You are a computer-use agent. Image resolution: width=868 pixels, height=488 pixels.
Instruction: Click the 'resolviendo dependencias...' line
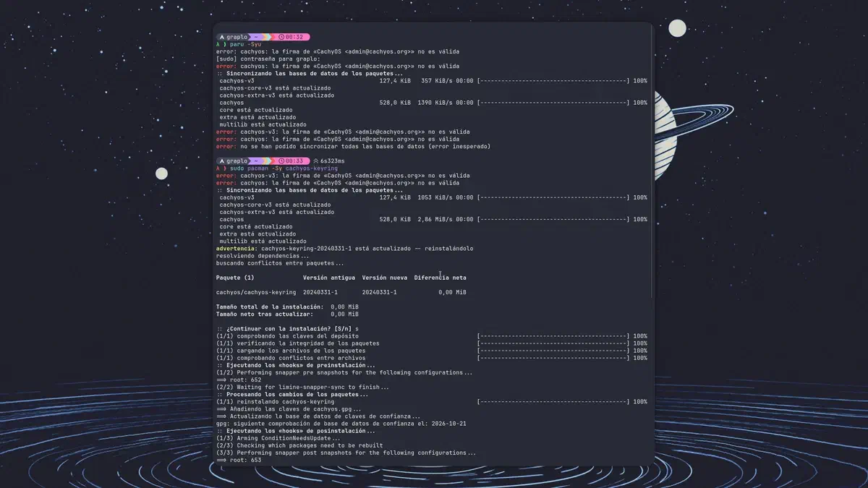click(x=263, y=255)
